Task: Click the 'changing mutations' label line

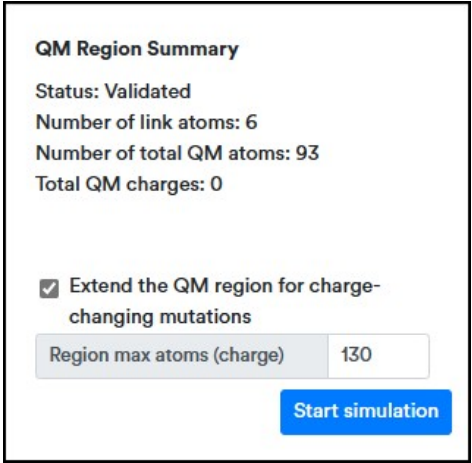Action: (160, 317)
